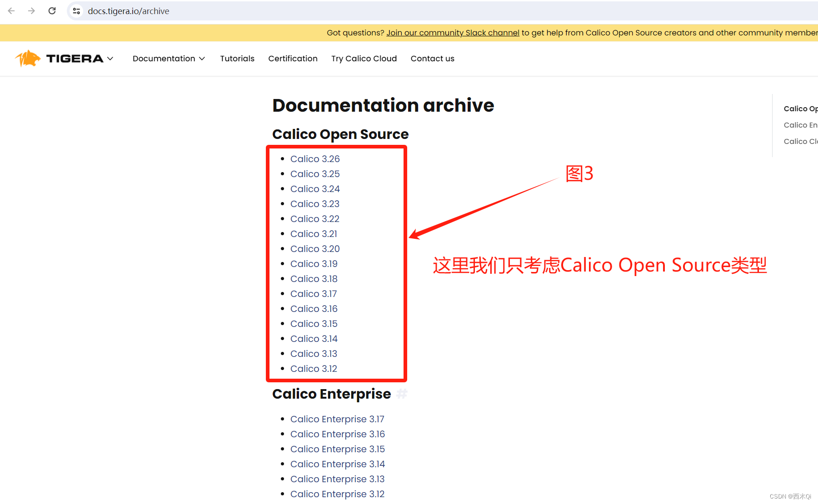818x504 pixels.
Task: Open Calico Enterprise 3.12 link
Action: pos(337,494)
